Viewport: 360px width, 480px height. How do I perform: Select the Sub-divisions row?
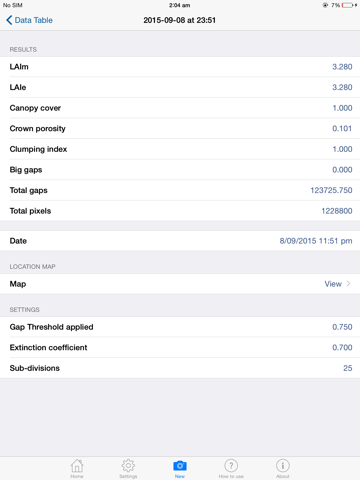(180, 368)
